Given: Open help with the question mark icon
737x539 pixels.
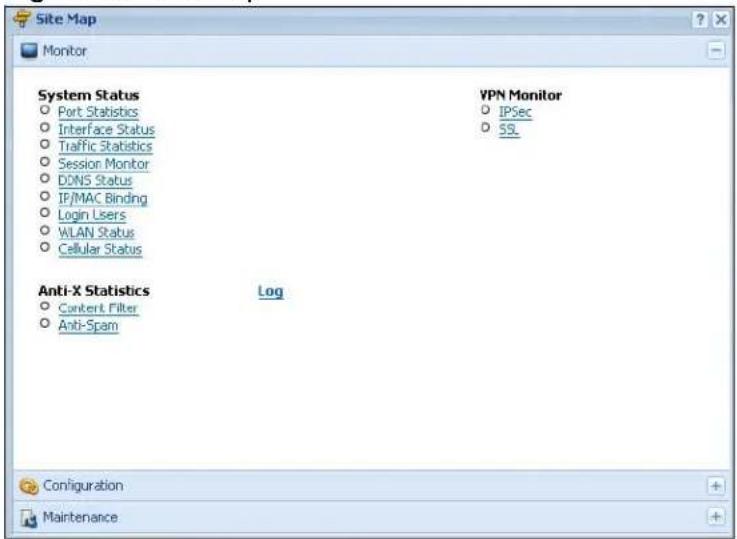Looking at the screenshot, I should (700, 20).
